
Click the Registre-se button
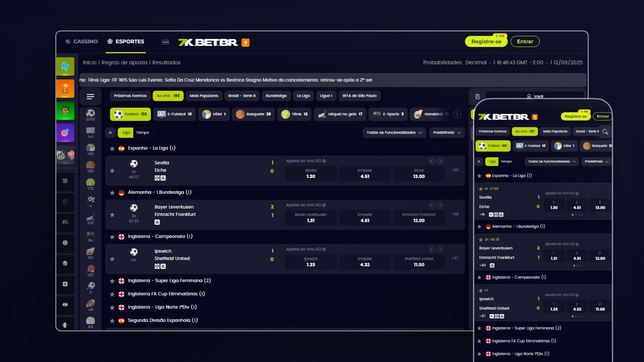coord(486,42)
